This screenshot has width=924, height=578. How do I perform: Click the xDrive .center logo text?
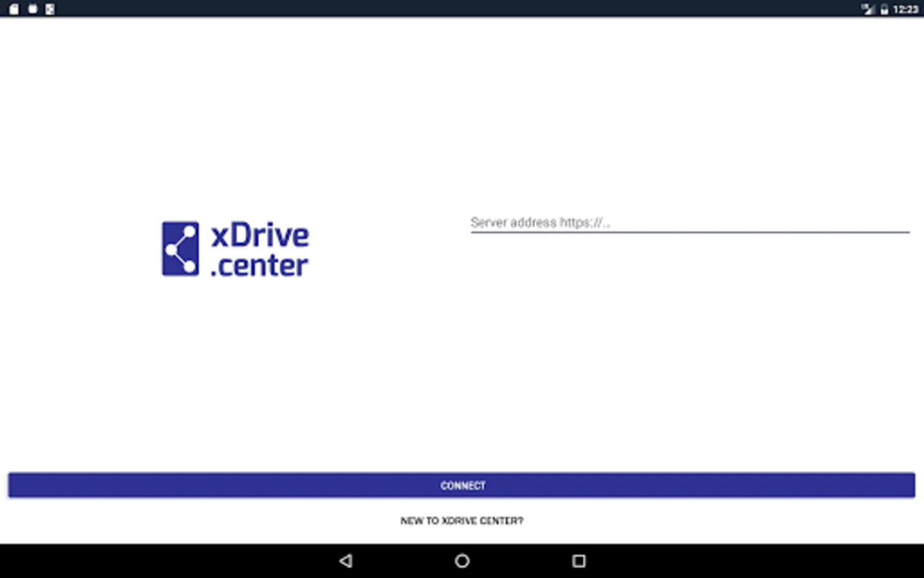pos(260,250)
